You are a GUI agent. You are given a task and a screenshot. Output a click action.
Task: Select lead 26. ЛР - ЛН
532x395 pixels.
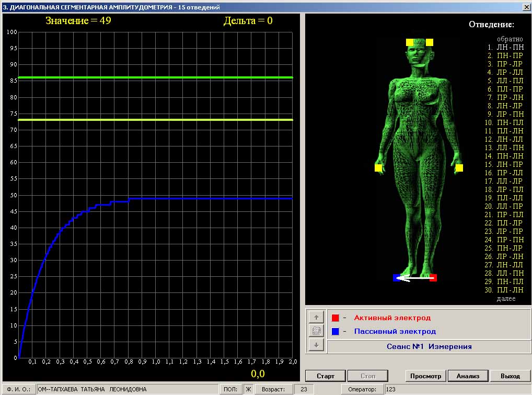[504, 256]
